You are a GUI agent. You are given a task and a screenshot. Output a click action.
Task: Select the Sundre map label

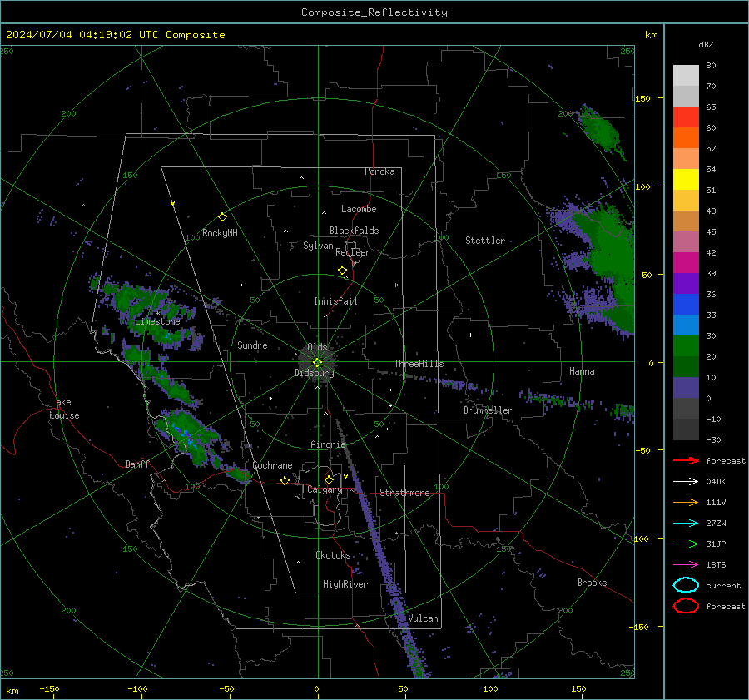pos(252,345)
